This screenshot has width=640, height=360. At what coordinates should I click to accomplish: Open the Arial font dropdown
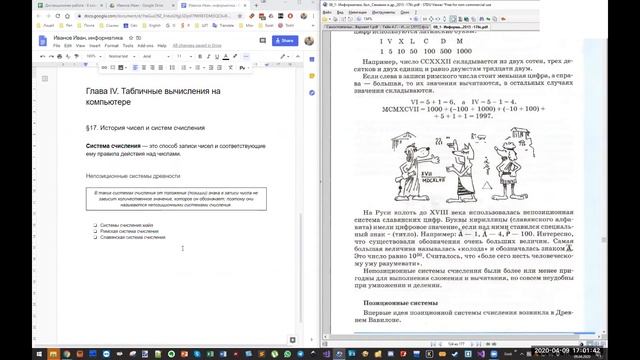tap(156, 56)
